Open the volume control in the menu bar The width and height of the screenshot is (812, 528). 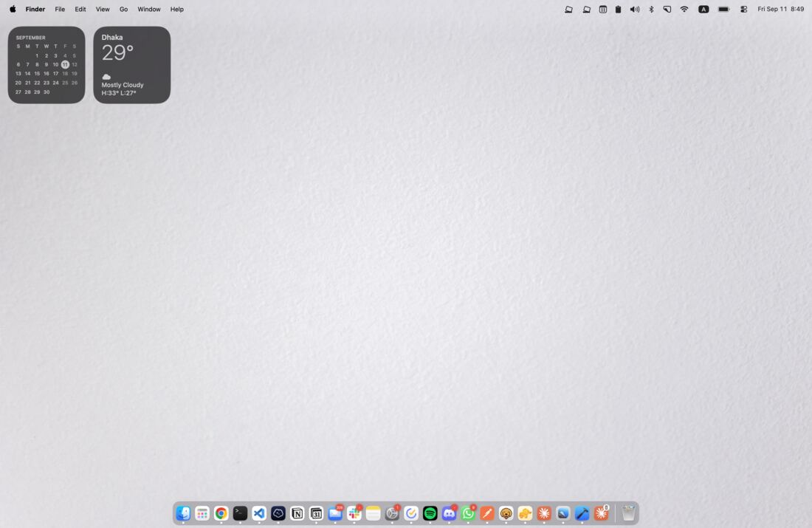click(x=635, y=10)
